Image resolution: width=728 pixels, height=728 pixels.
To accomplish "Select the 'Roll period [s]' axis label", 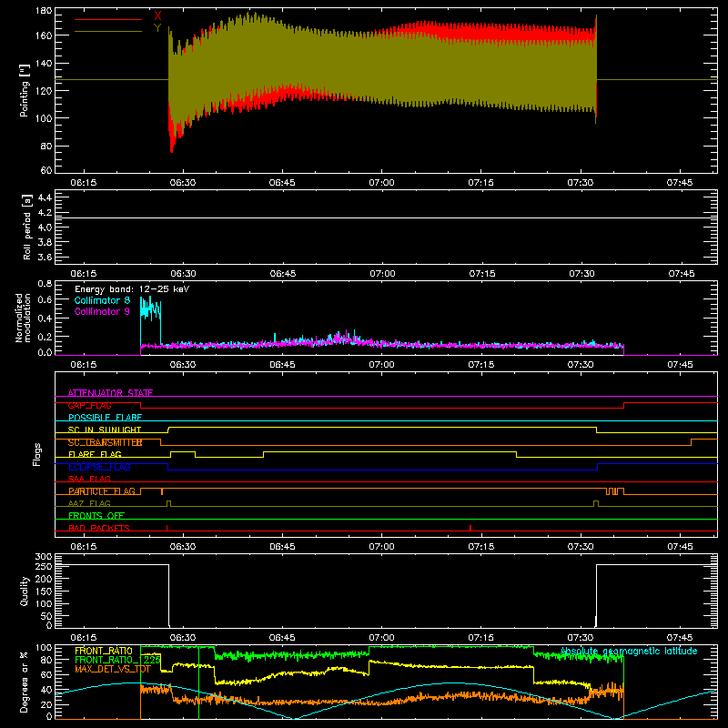I will pyautogui.click(x=26, y=227).
